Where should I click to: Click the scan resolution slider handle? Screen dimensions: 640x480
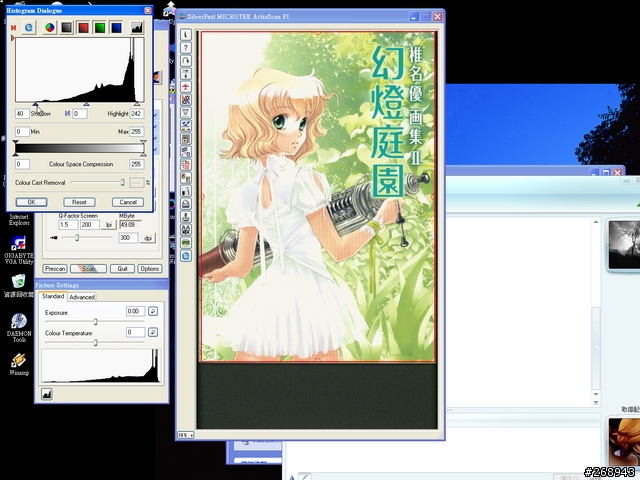click(77, 238)
